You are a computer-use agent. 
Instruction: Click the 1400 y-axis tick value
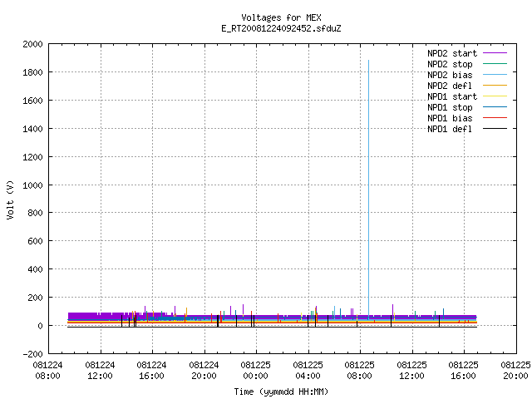click(32, 129)
